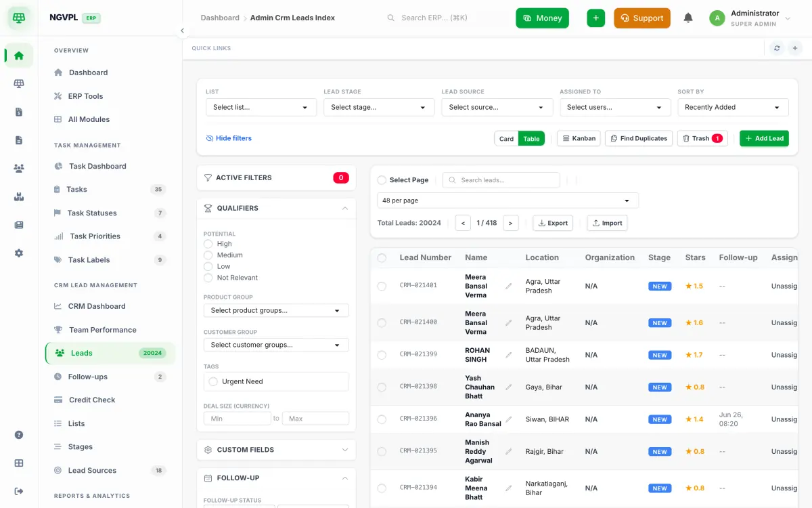Select the Medium potential radio
Image resolution: width=812 pixels, height=508 pixels.
pyautogui.click(x=208, y=255)
